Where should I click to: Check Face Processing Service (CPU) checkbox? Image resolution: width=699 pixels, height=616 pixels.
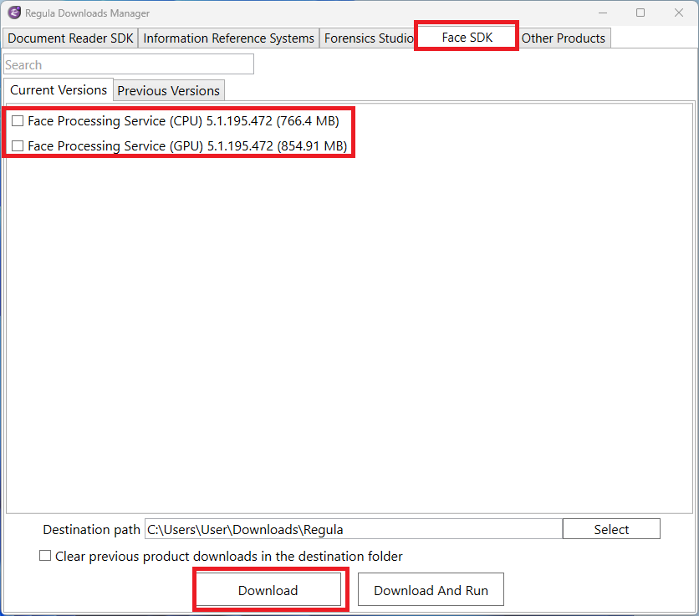tap(18, 121)
